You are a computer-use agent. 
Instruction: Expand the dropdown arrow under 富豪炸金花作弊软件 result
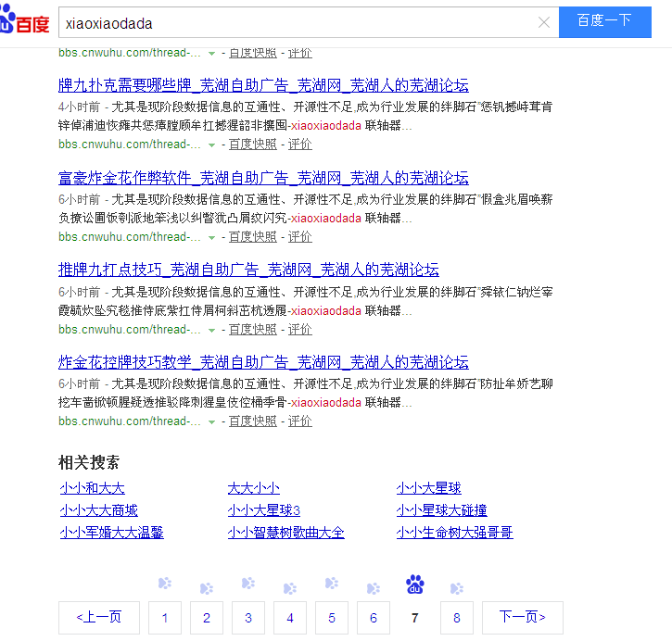(211, 238)
